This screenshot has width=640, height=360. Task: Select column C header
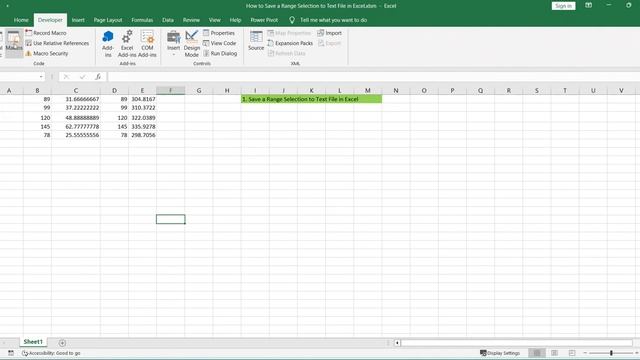[76, 90]
